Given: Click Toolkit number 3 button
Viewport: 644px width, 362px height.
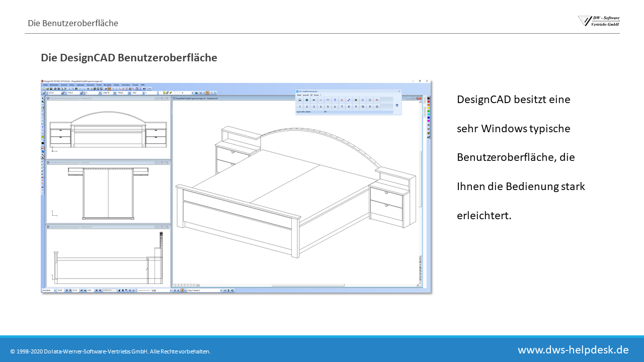Looking at the screenshot, I should click(x=314, y=107).
